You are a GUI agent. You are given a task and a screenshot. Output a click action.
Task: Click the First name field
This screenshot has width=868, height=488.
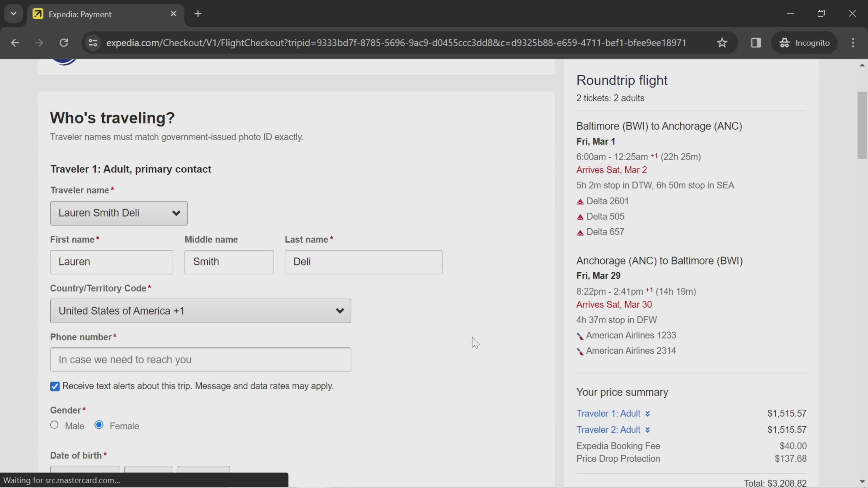point(111,262)
